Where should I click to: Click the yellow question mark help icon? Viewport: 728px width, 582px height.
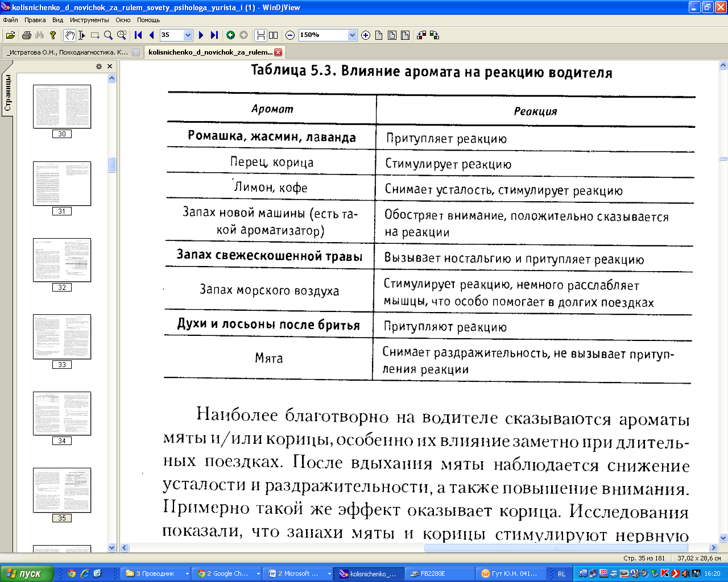click(x=53, y=35)
